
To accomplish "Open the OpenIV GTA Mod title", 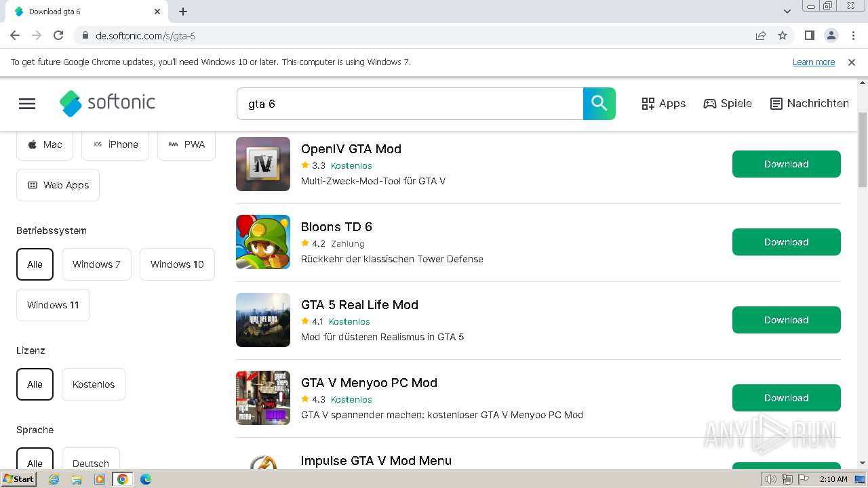I will (351, 149).
